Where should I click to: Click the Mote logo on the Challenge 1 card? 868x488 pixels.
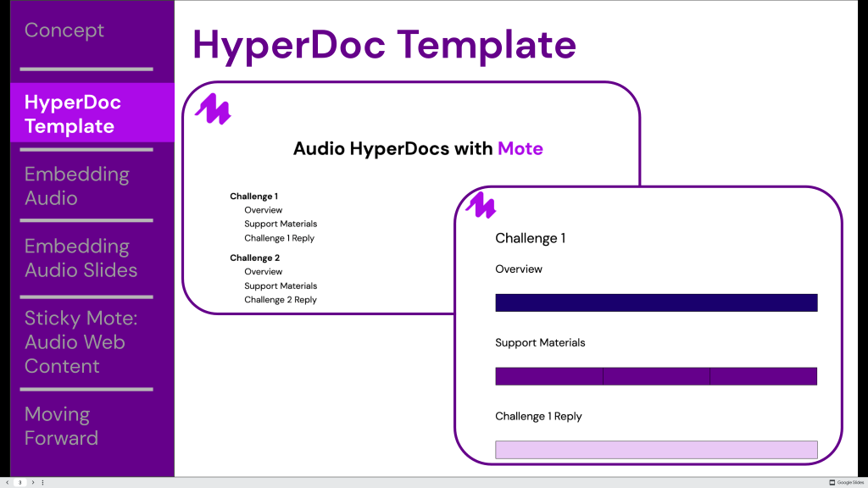(480, 206)
